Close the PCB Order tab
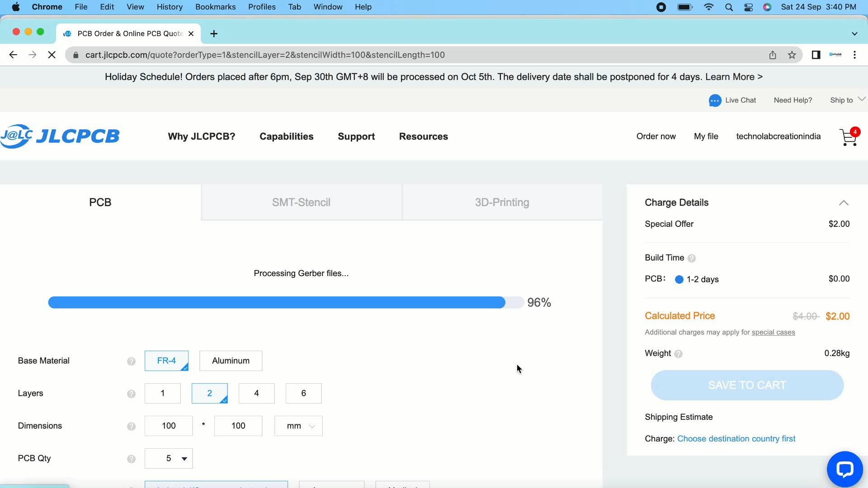 (x=191, y=34)
